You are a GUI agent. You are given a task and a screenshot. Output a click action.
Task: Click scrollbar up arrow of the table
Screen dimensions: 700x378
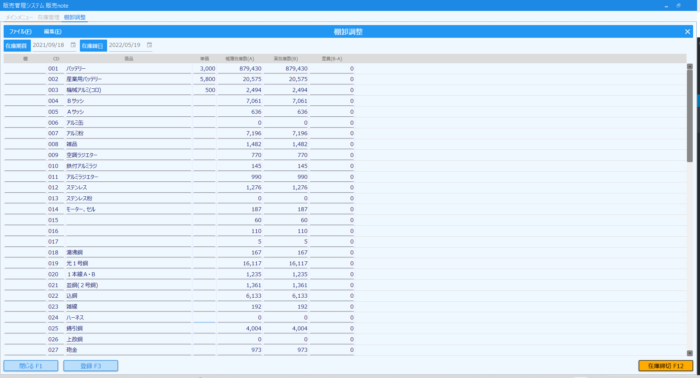point(690,66)
